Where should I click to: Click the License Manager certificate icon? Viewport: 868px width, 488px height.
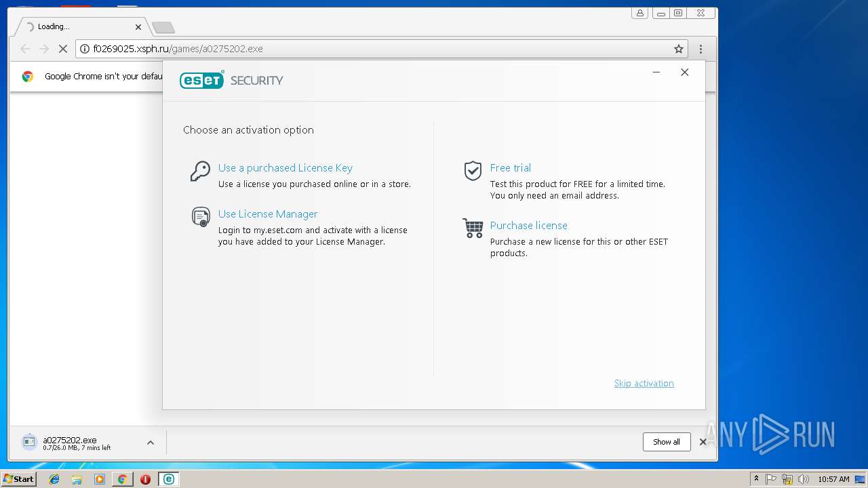[x=201, y=217]
